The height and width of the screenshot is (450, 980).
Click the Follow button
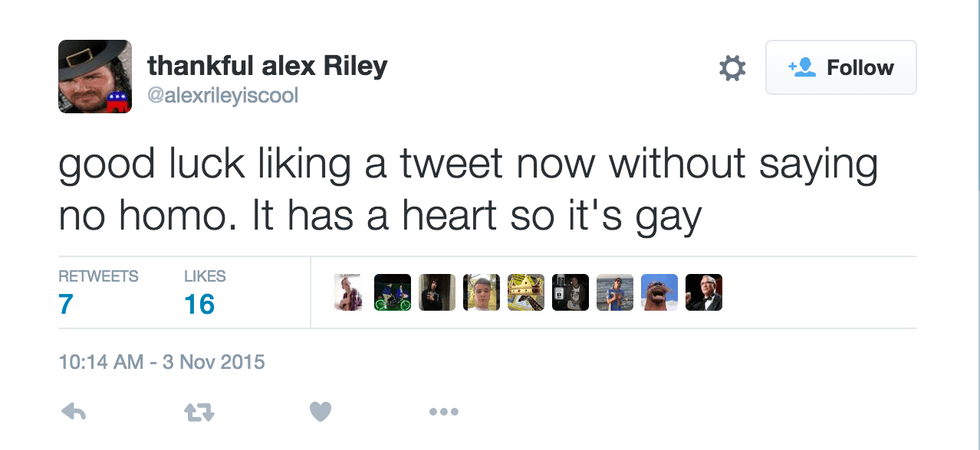841,68
